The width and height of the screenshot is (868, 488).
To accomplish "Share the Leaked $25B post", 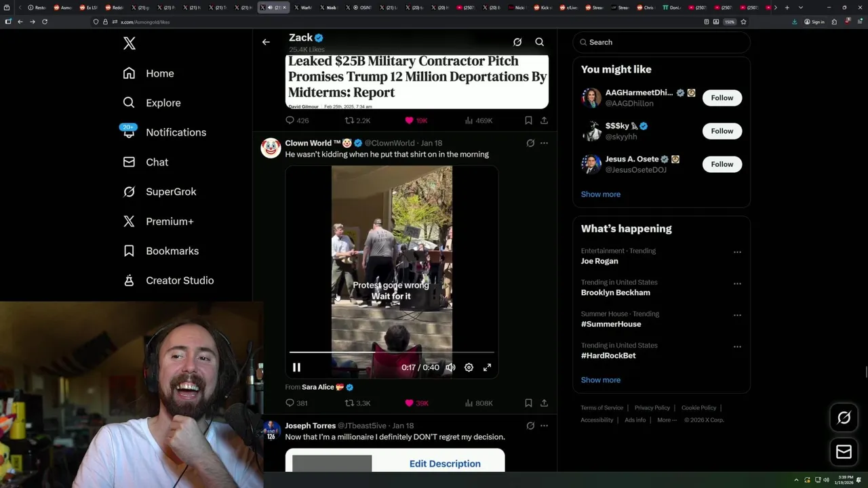I will click(x=544, y=121).
